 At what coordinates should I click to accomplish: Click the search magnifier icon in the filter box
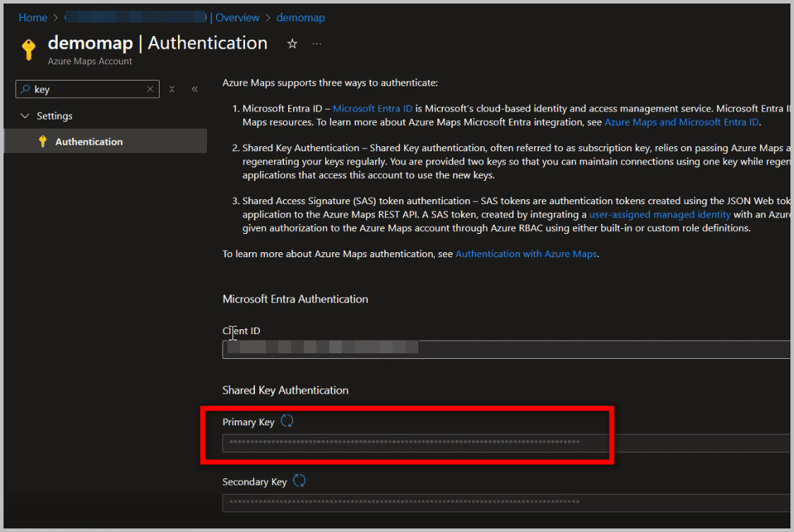tap(25, 89)
